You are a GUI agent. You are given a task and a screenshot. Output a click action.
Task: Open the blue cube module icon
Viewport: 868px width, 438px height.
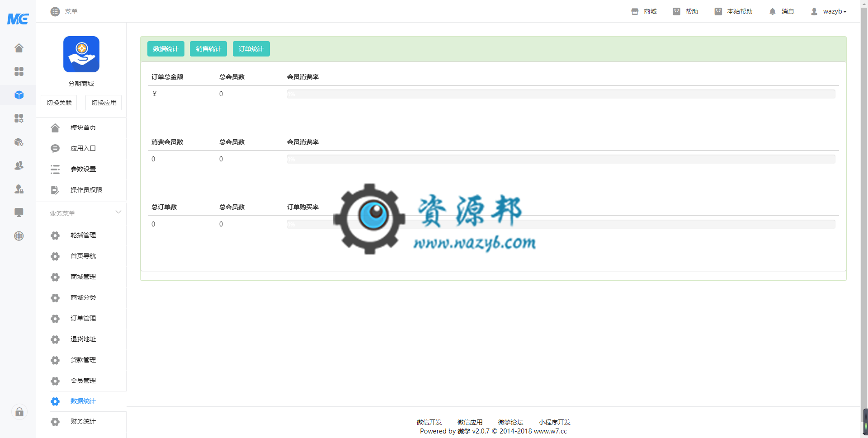pyautogui.click(x=19, y=95)
